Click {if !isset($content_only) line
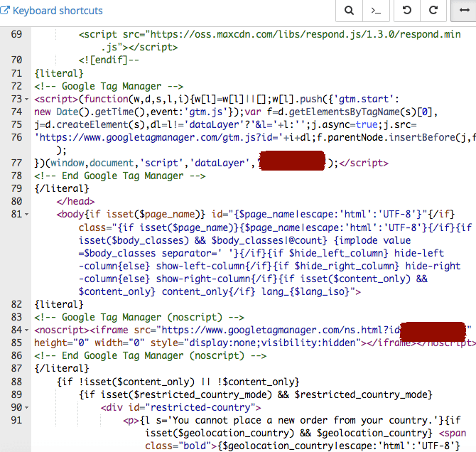The width and height of the screenshot is (476, 452). [178, 382]
